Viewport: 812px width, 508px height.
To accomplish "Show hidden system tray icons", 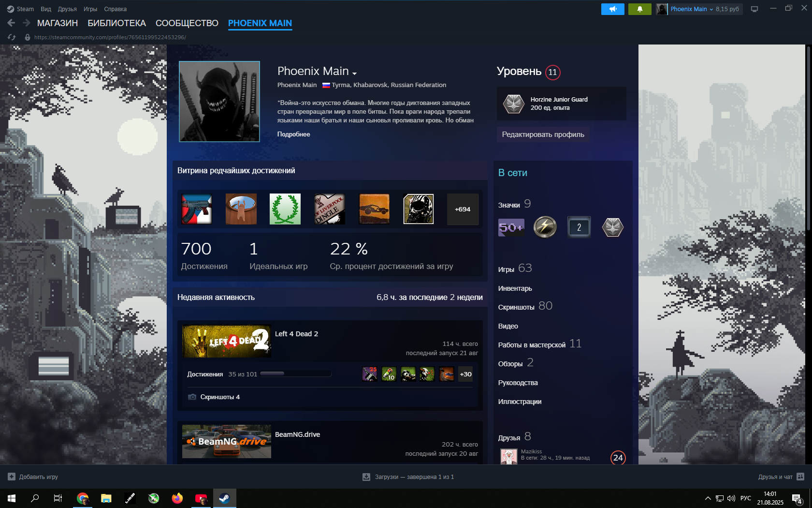I will point(708,498).
